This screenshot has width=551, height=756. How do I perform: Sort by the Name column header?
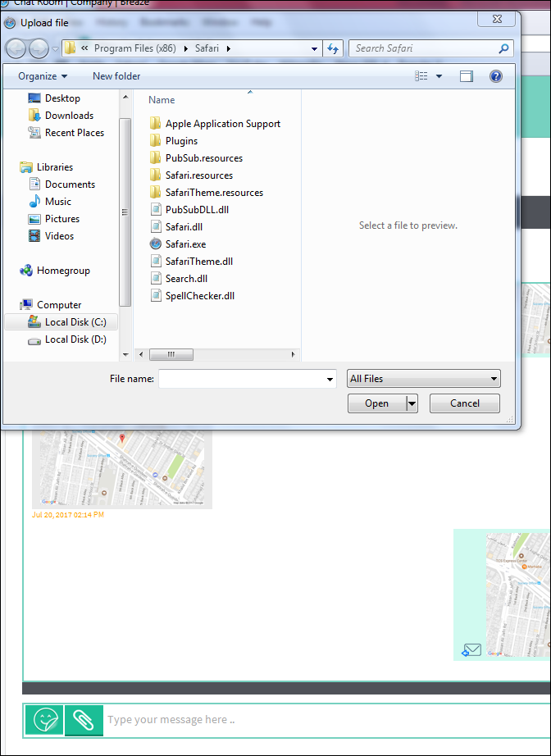pos(162,100)
